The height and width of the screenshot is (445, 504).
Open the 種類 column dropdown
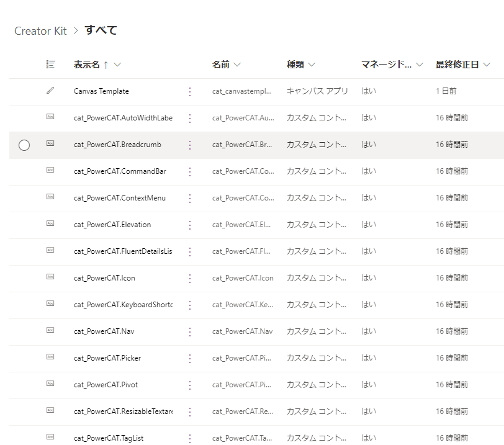pos(312,65)
